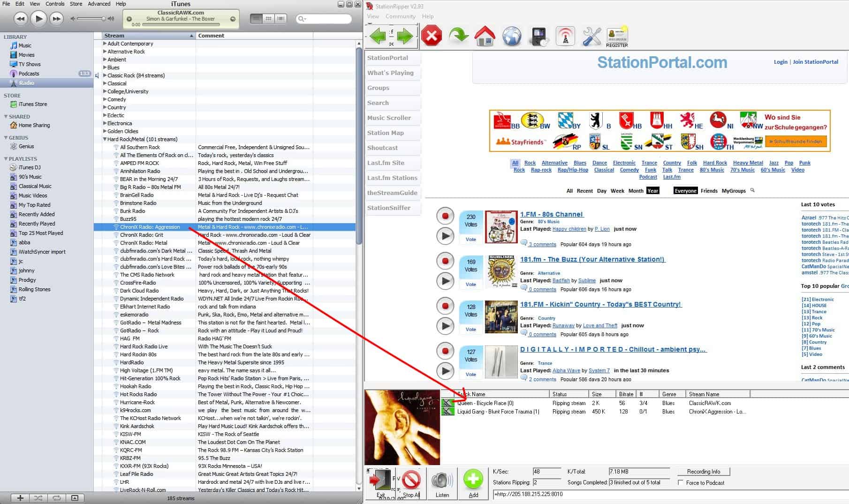Click the green Add plus icon
Viewport: 849px width, 504px height.
473,483
